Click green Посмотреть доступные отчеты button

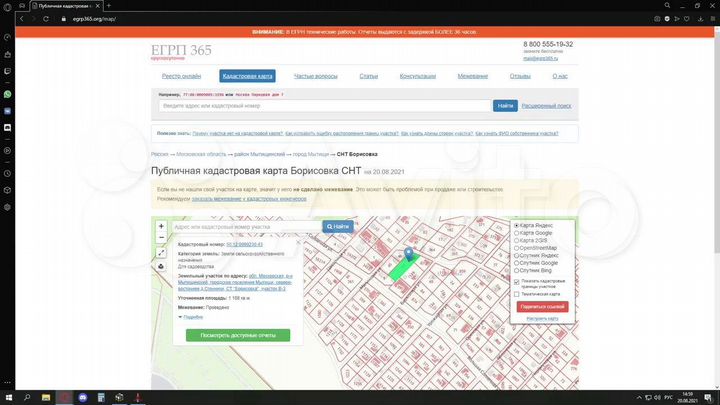(x=238, y=335)
